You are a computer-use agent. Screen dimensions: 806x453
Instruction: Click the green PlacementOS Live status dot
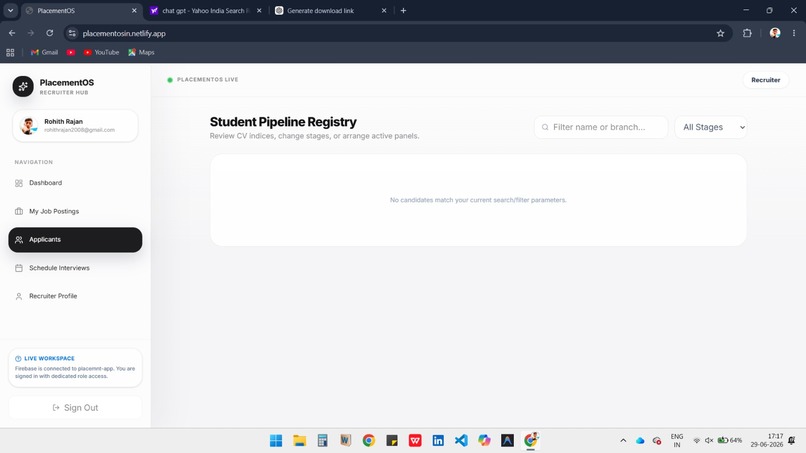point(170,80)
